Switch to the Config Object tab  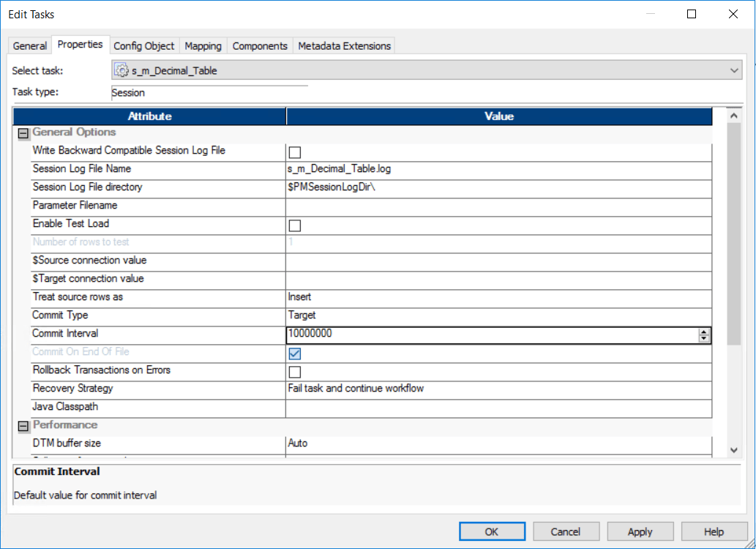(144, 45)
